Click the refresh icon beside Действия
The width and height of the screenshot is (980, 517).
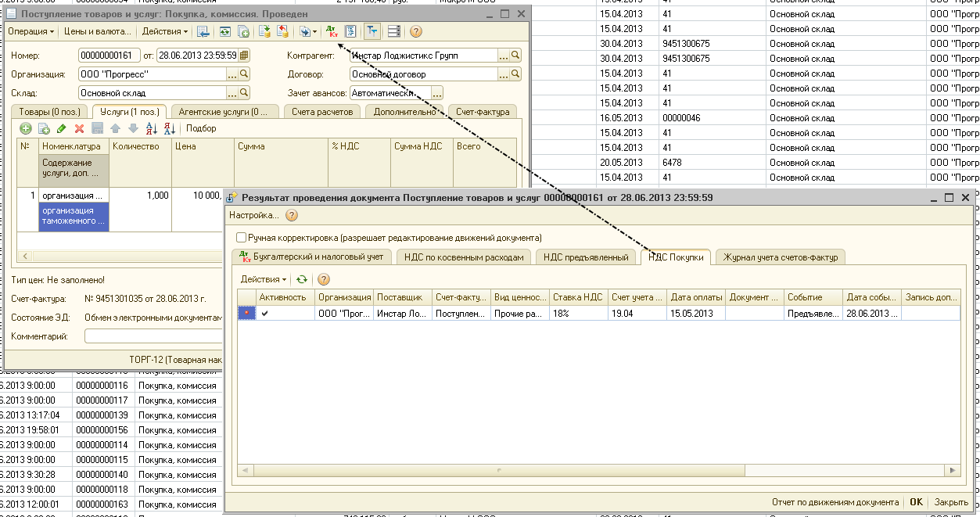pos(302,279)
